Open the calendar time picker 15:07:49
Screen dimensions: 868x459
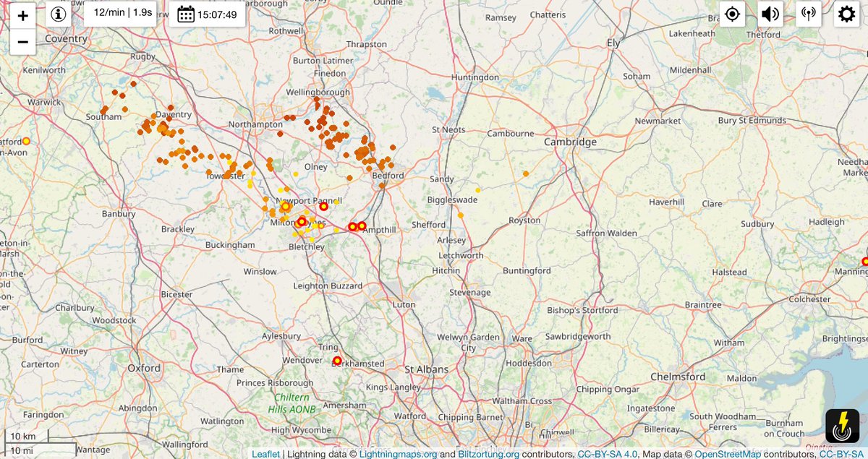(208, 14)
